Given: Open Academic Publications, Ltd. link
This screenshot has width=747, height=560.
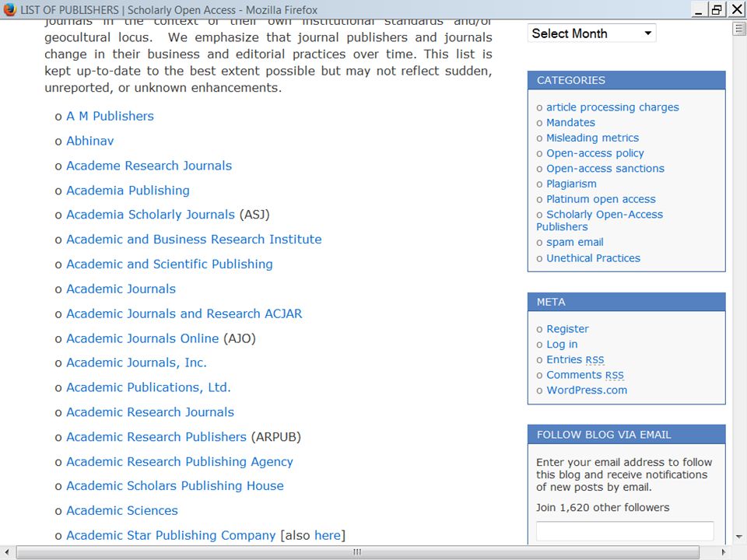Looking at the screenshot, I should (149, 387).
